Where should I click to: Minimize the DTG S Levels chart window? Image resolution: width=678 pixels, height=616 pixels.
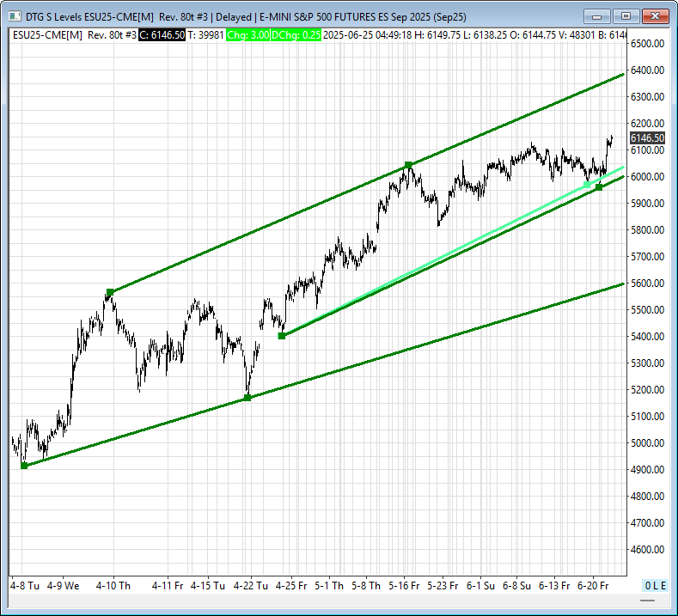597,16
